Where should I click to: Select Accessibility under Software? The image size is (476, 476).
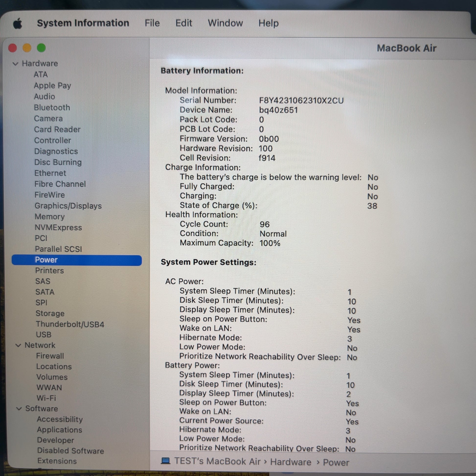click(x=60, y=419)
